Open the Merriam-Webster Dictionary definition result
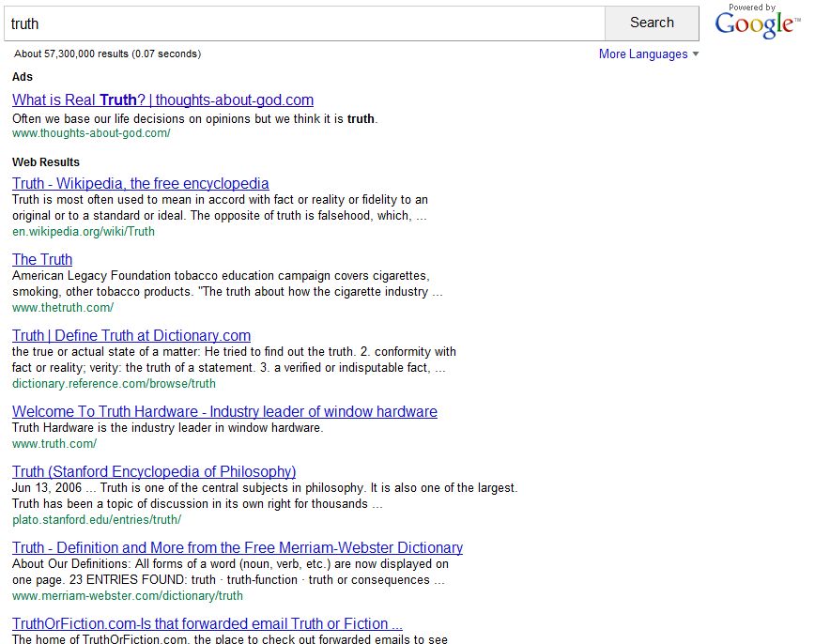815x644 pixels. tap(238, 548)
